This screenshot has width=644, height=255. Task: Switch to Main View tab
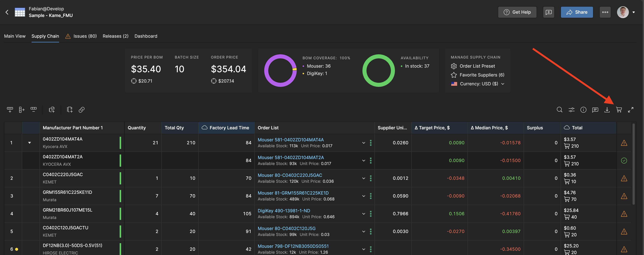tap(15, 36)
